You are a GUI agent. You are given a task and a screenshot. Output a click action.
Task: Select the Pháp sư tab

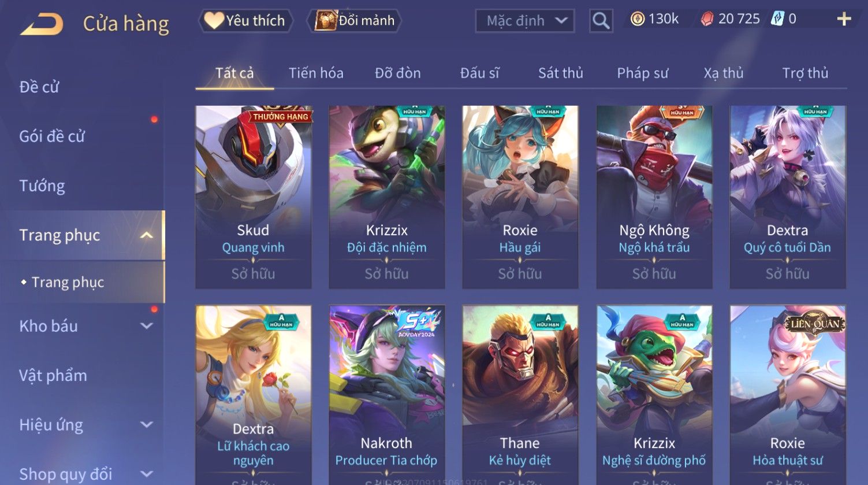point(642,73)
